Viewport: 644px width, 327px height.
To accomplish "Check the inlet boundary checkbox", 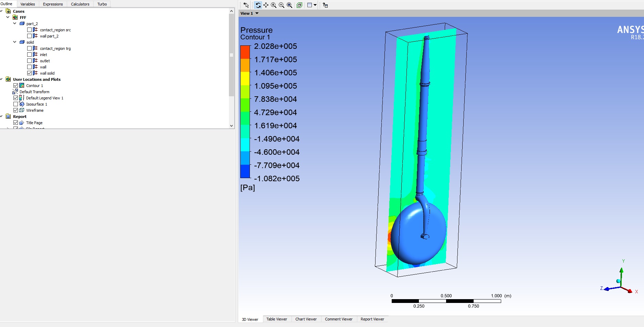I will coord(29,55).
